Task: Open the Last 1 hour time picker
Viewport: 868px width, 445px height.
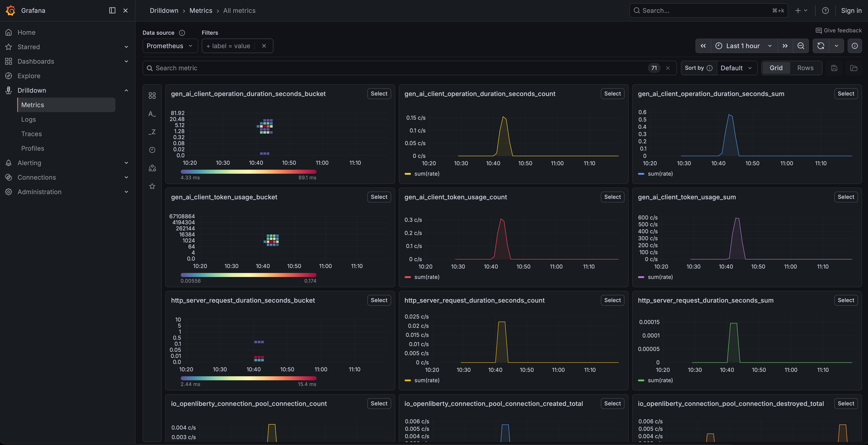Action: (744, 46)
